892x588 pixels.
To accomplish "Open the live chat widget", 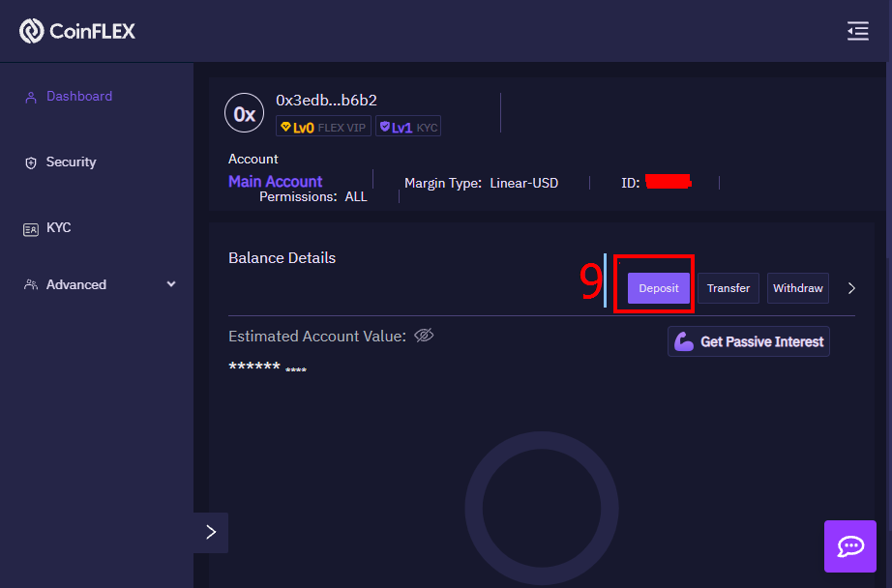I will click(850, 546).
